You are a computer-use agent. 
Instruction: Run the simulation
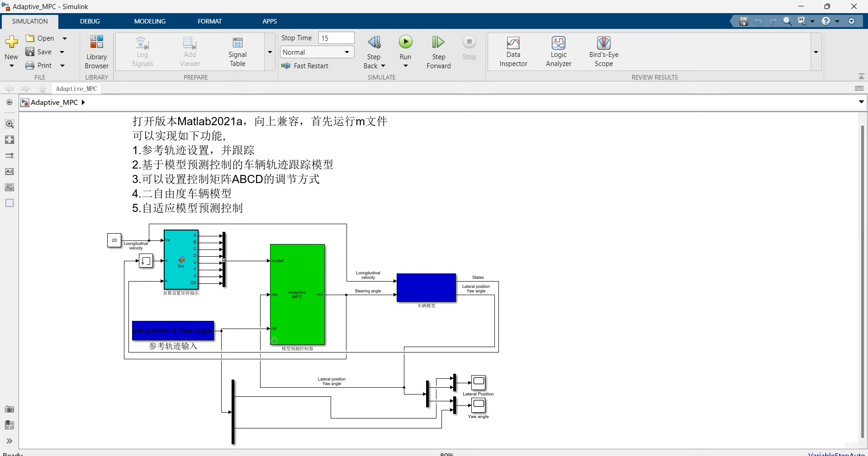pos(405,42)
